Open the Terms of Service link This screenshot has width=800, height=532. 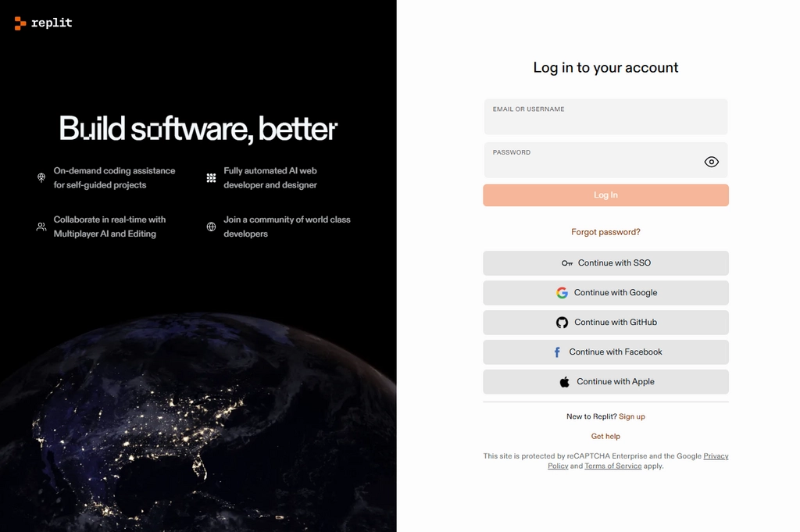(x=612, y=466)
